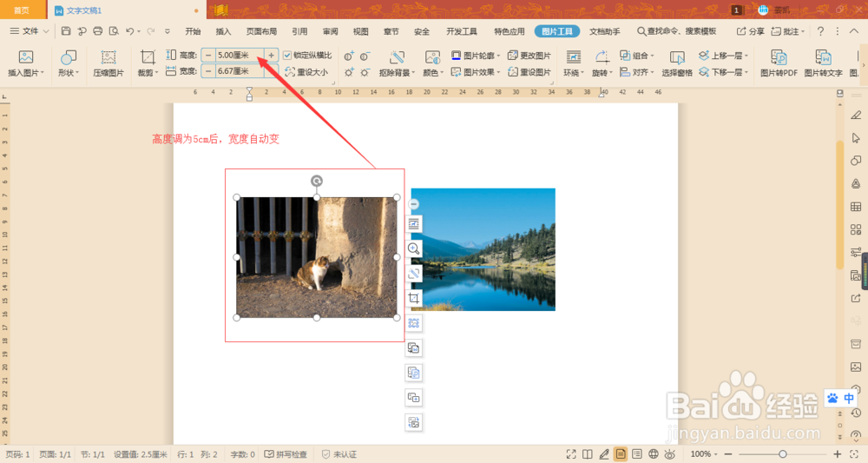The height and width of the screenshot is (463, 868).
Task: Expand the 对齐 align dropdown
Action: 652,73
